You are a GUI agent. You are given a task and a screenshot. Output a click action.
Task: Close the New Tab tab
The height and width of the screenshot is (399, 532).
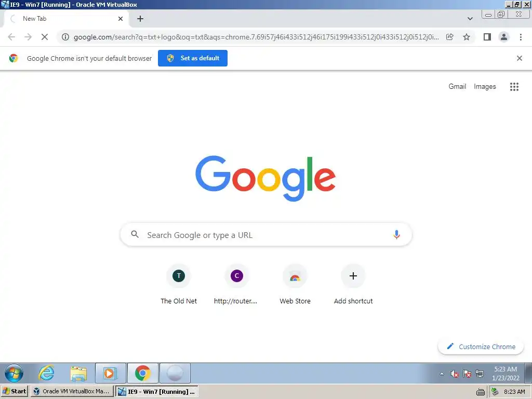click(x=121, y=19)
